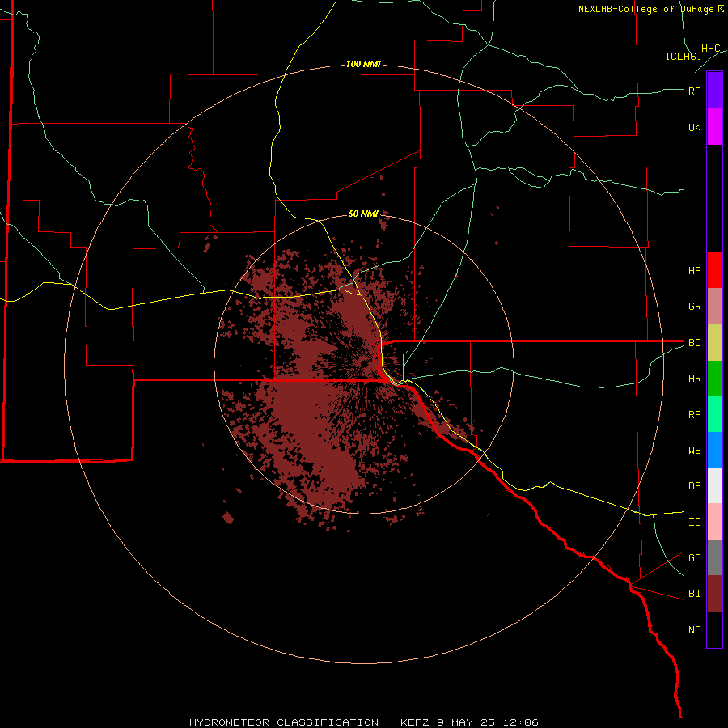Click the NEXLAB-College of DuPage credit text
This screenshot has height=728, width=728.
pyautogui.click(x=651, y=9)
